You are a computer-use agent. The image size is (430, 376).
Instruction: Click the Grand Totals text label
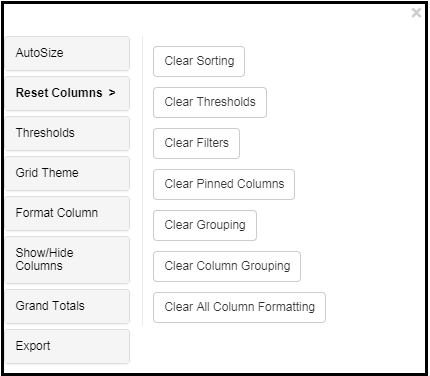[50, 306]
